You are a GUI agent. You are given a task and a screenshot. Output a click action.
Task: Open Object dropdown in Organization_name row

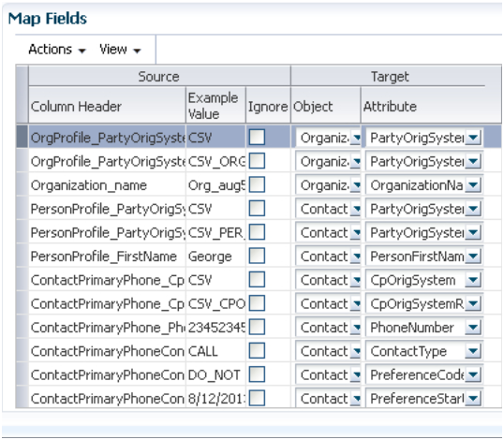click(355, 185)
